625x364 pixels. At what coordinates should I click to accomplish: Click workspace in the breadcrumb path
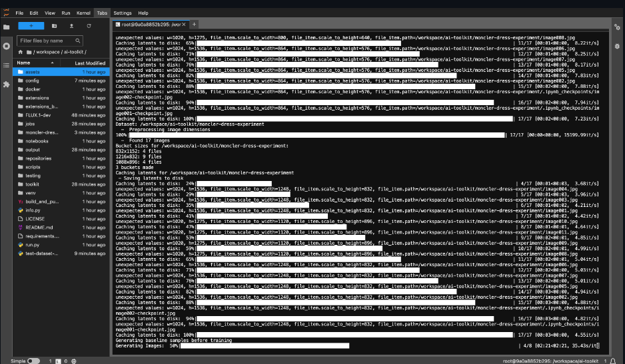pyautogui.click(x=48, y=52)
